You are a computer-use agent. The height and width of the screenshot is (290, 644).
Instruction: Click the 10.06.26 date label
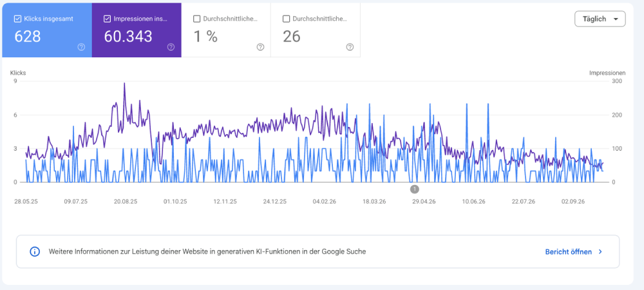(473, 202)
